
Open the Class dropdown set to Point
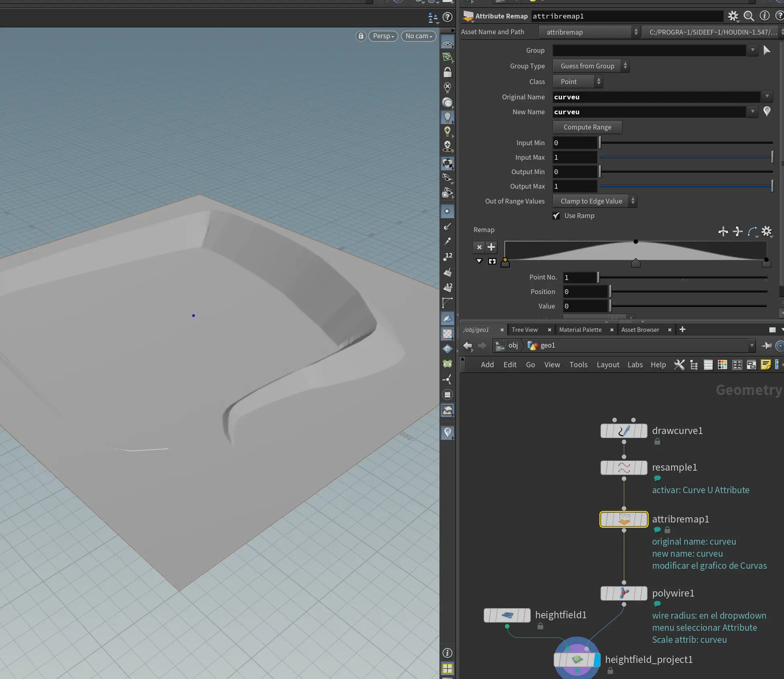pyautogui.click(x=578, y=82)
